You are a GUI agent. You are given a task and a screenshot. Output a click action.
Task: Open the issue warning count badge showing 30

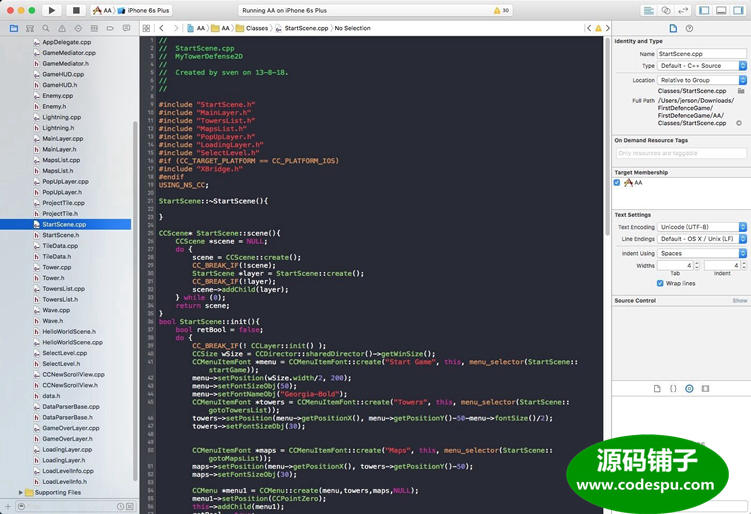click(501, 11)
